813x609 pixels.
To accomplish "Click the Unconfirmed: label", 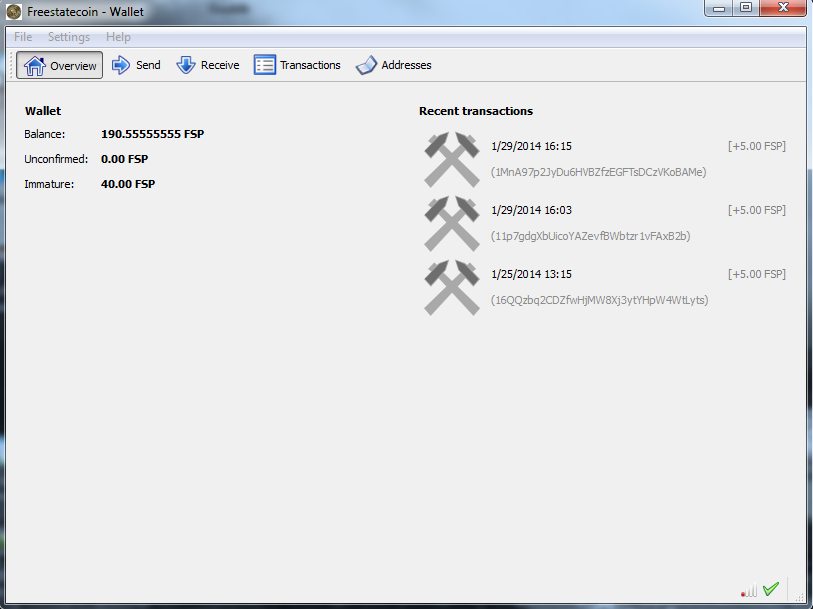I will click(56, 159).
